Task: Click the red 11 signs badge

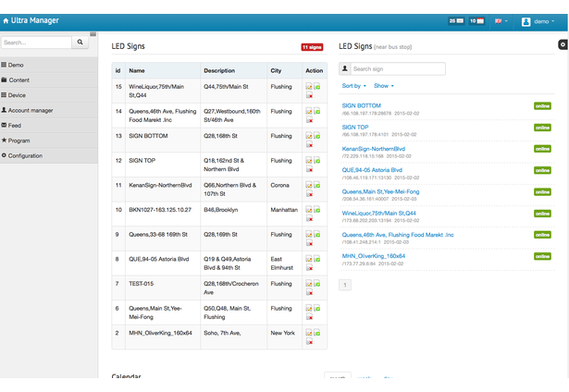Action: pyautogui.click(x=312, y=47)
